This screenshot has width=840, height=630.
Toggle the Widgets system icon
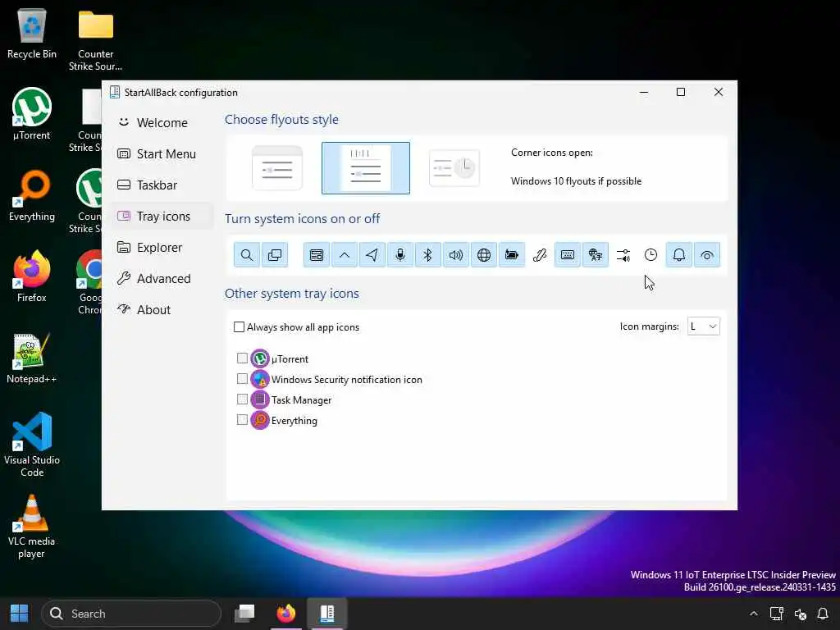[x=317, y=255]
